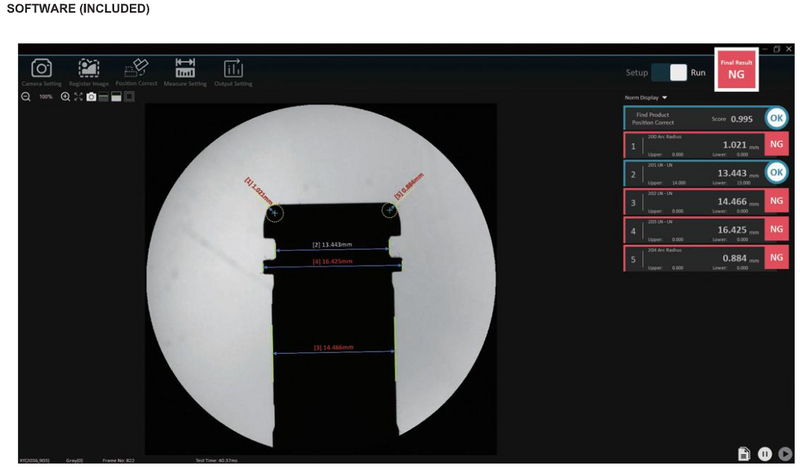800x471 pixels.
Task: Pause the inspection run
Action: 764,453
